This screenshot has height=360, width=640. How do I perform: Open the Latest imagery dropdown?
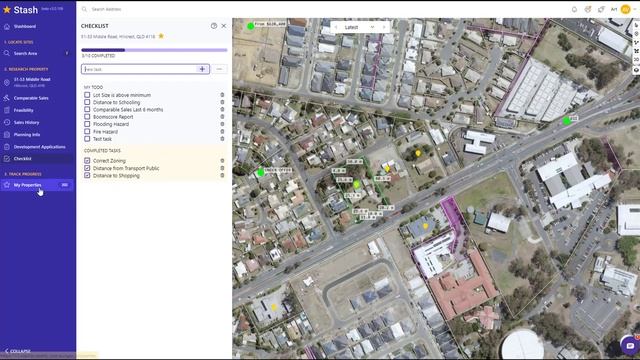click(x=359, y=27)
